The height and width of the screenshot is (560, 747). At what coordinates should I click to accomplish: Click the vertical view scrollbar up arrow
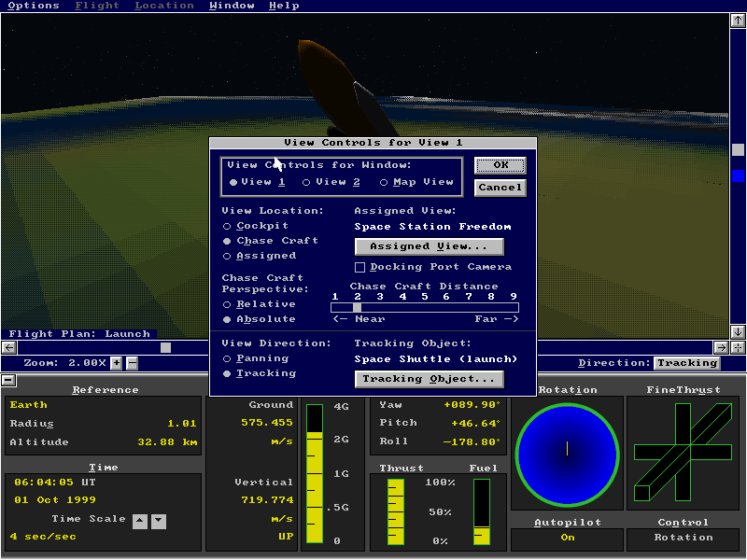pos(738,21)
